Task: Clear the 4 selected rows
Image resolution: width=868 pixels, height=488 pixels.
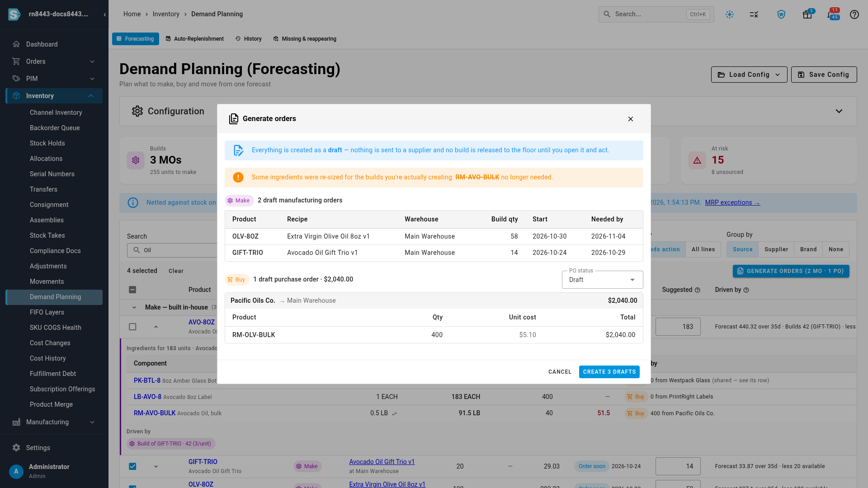Action: click(176, 271)
